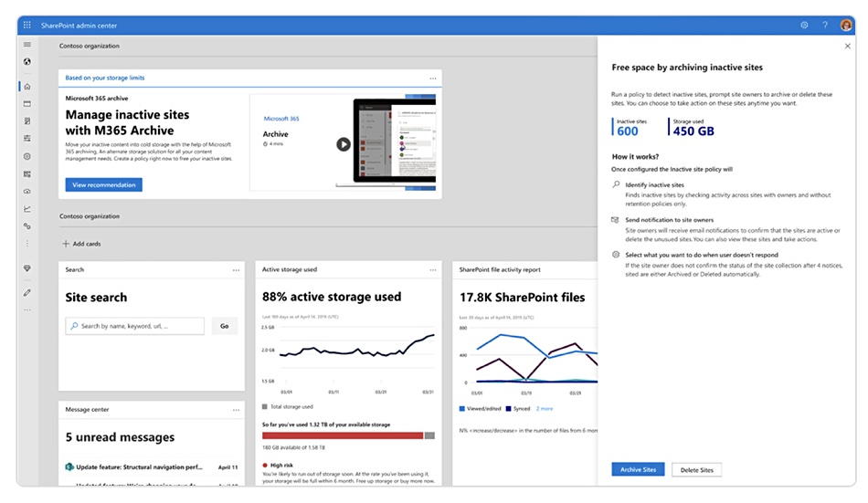The image size is (868, 503).
Task: Go to Home in the sidebar
Action: pos(27,87)
